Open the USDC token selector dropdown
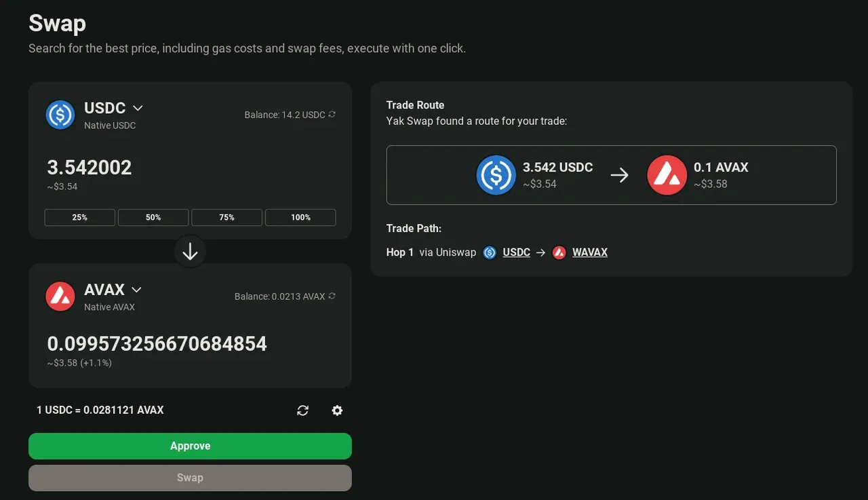This screenshot has height=500, width=868. click(138, 108)
